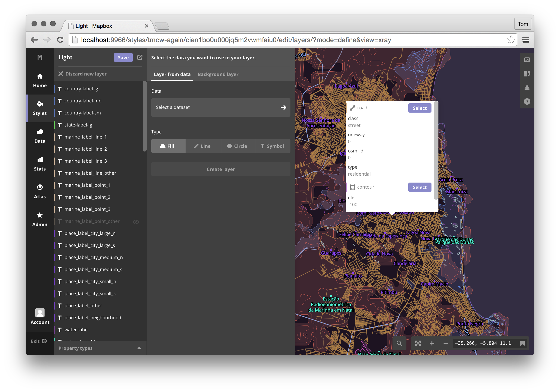
Task: Click the map search magnifier icon
Action: coord(399,343)
